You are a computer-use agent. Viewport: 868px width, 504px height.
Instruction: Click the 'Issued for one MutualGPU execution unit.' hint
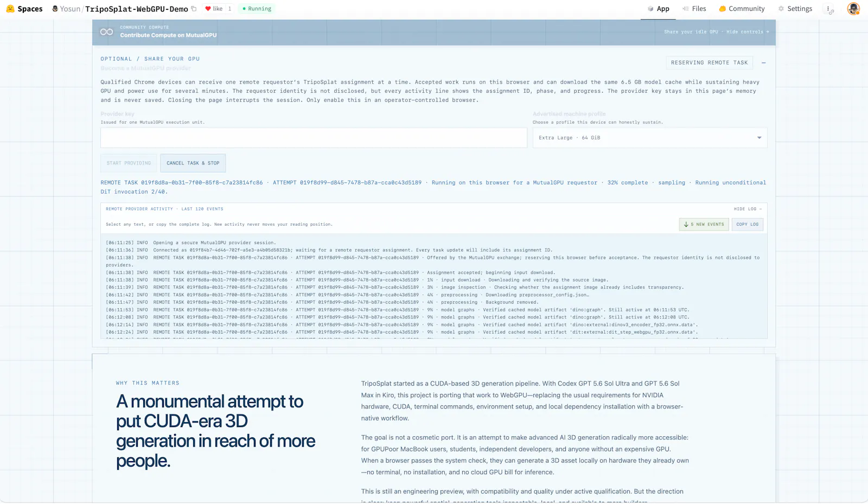coord(152,123)
